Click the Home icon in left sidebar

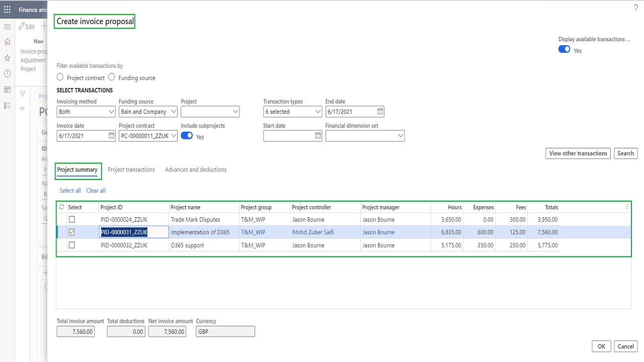pos(7,42)
